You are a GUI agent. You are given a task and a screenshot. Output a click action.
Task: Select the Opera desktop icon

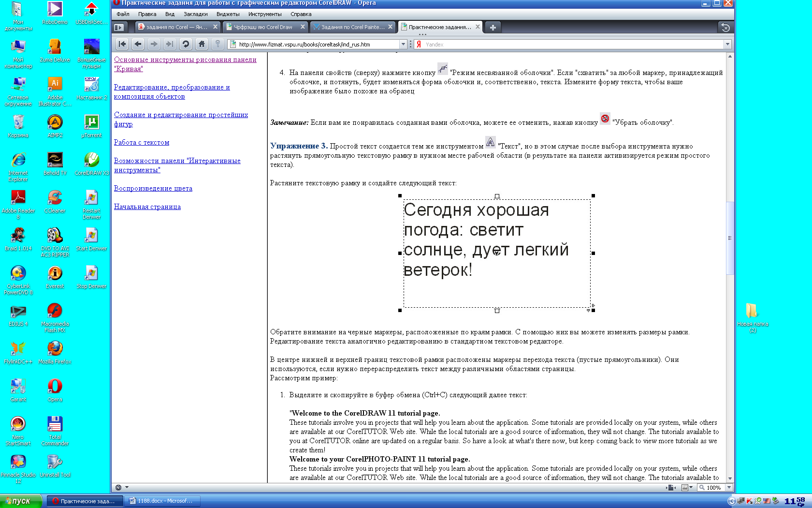click(55, 390)
